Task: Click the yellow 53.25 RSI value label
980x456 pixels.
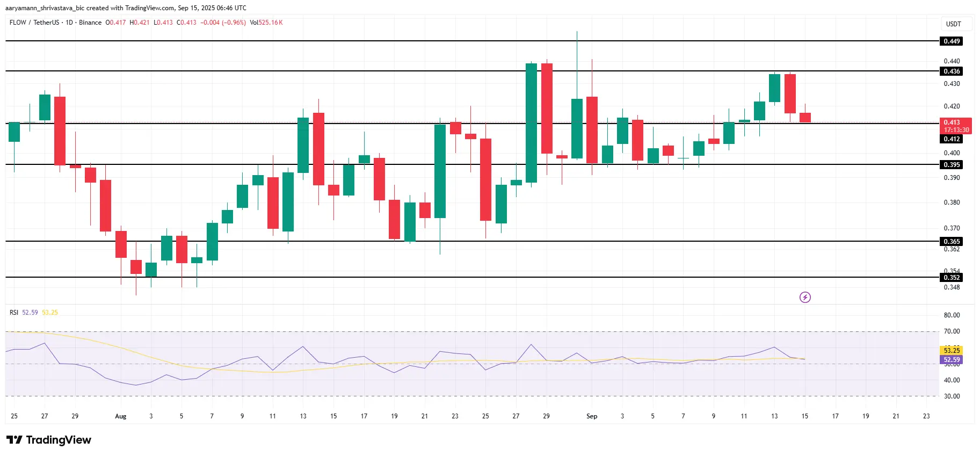Action: tap(952, 351)
